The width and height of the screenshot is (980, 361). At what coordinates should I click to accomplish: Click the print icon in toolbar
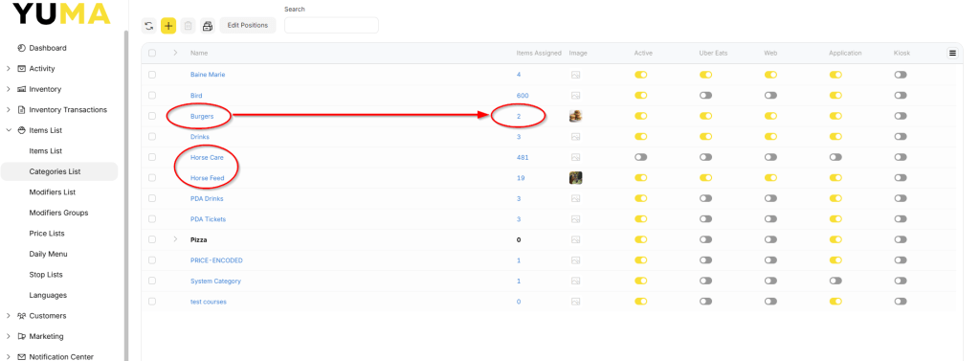click(x=208, y=26)
